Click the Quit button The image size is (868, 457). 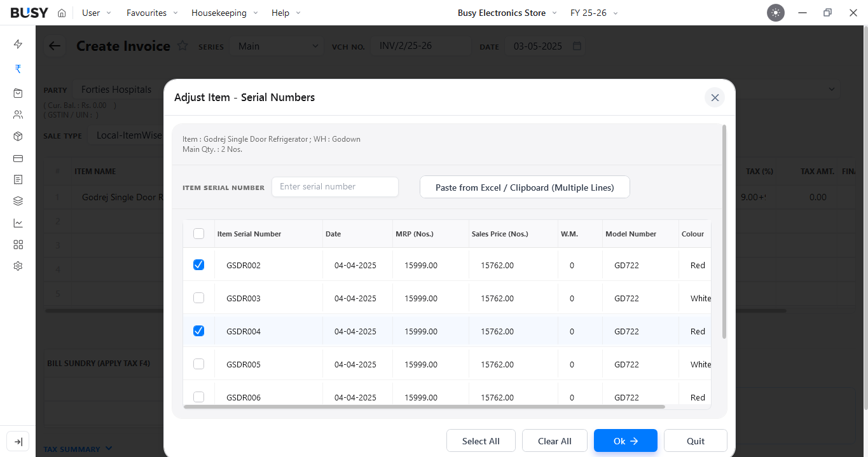[696, 441]
